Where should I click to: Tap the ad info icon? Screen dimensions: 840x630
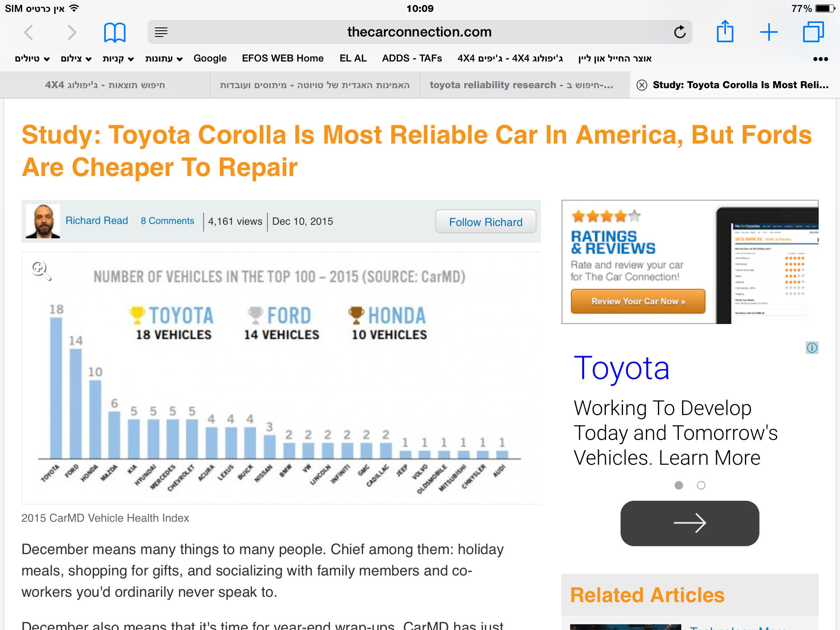[812, 348]
